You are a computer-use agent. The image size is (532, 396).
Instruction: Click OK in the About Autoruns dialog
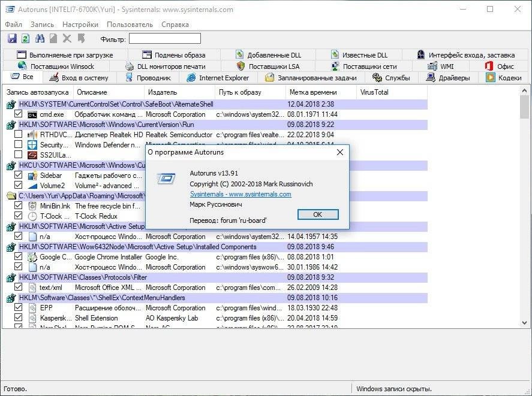[318, 214]
